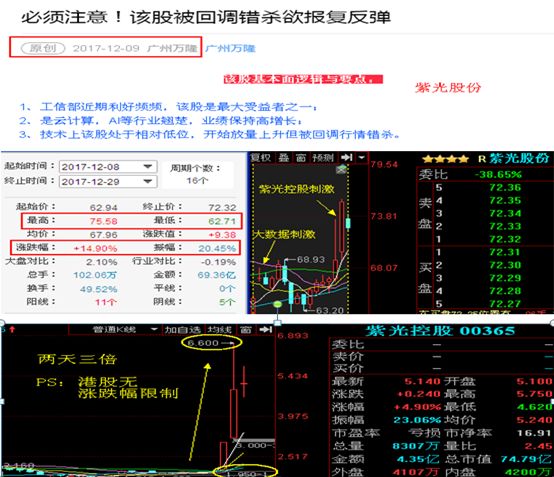Screen dimensions: 554x477
Task: Click the red up-arrow icon in lower chart corner
Action: click(12, 330)
